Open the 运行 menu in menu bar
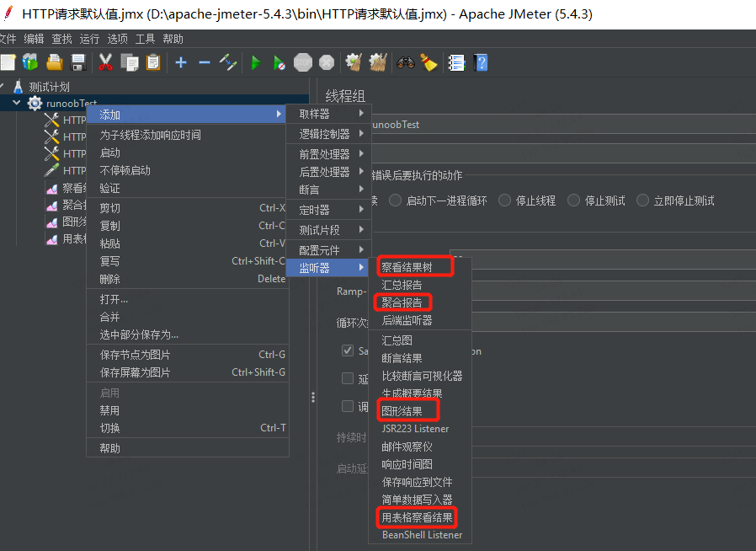 tap(89, 39)
